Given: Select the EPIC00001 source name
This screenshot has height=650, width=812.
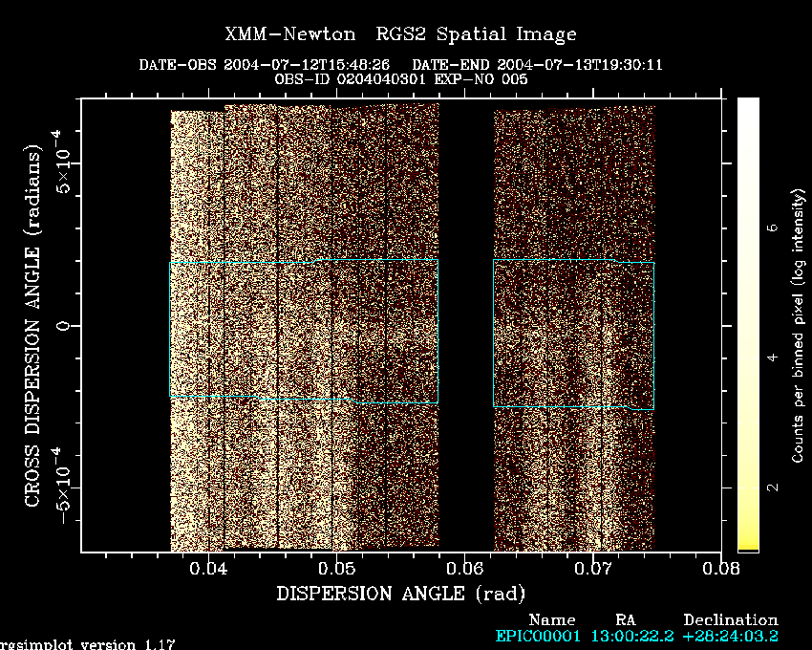Looking at the screenshot, I should [532, 636].
